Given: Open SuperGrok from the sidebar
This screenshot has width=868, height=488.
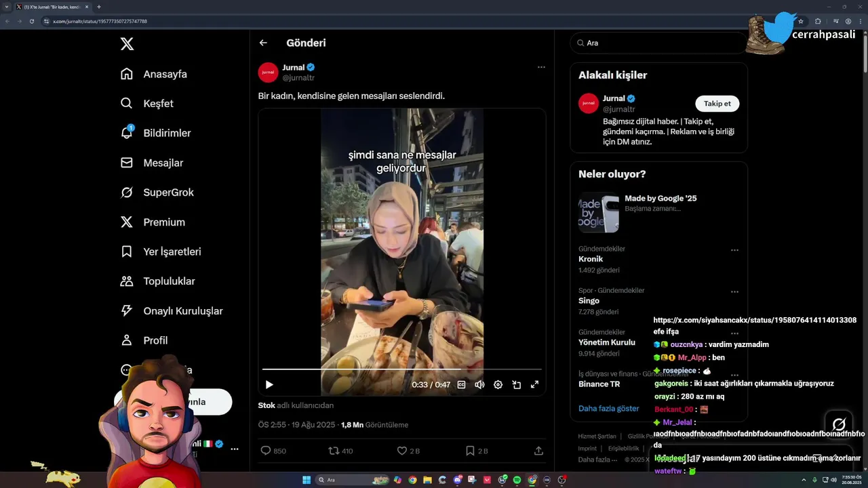Looking at the screenshot, I should coord(157,192).
